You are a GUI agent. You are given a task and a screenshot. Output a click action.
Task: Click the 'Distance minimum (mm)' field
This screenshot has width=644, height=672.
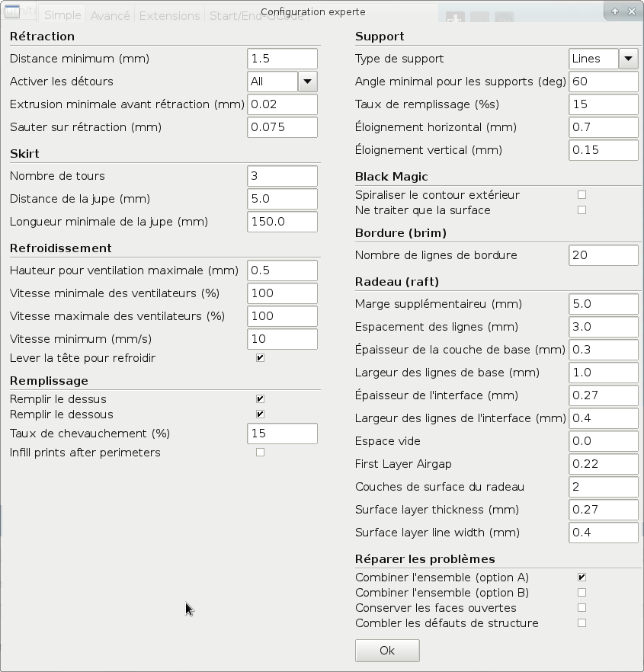click(283, 59)
